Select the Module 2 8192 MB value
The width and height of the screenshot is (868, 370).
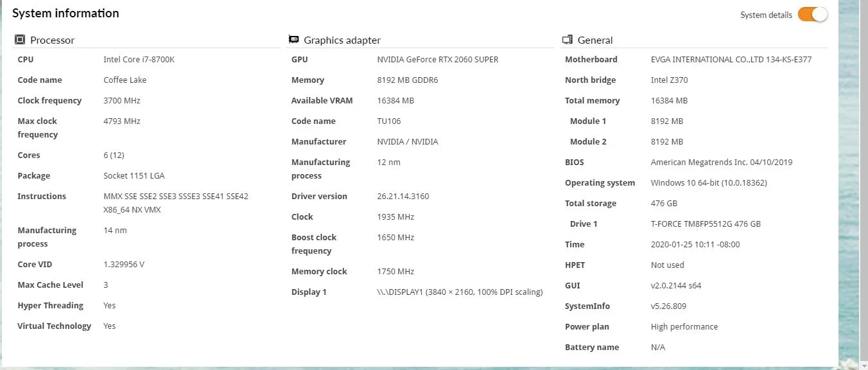[x=667, y=142]
